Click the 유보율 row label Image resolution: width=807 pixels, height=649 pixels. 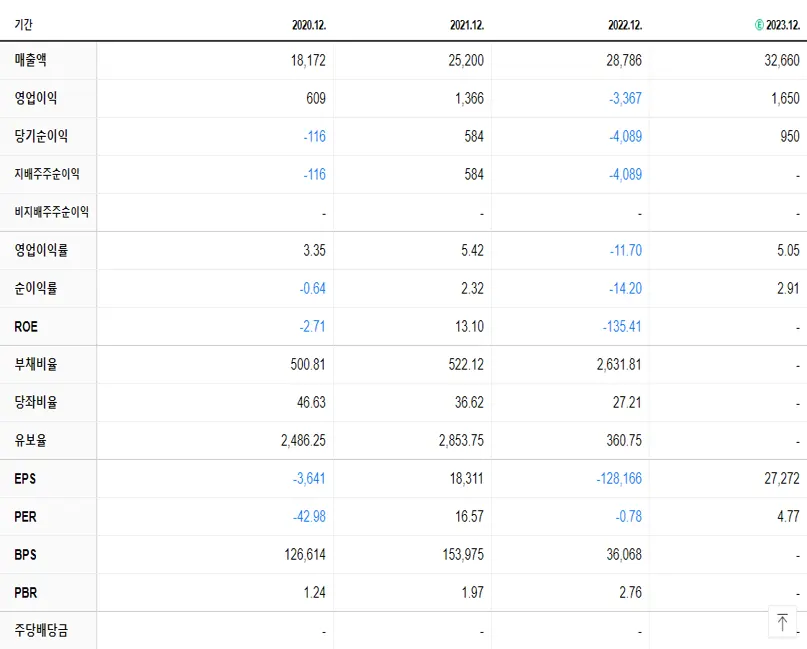[30, 440]
